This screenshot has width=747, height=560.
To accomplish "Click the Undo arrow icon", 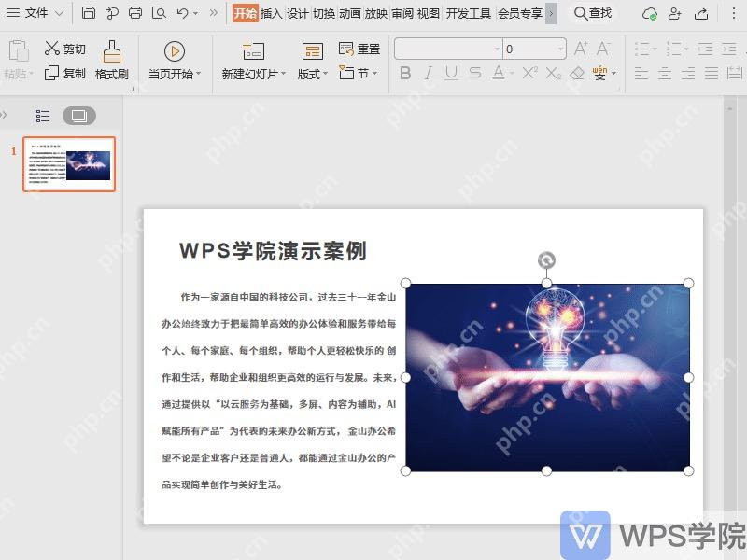I will click(x=182, y=13).
